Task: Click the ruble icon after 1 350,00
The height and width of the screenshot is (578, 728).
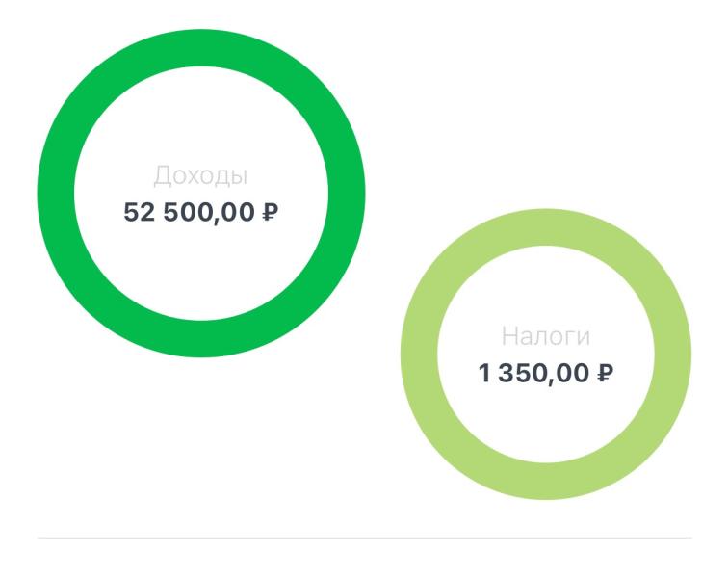Action: click(605, 373)
